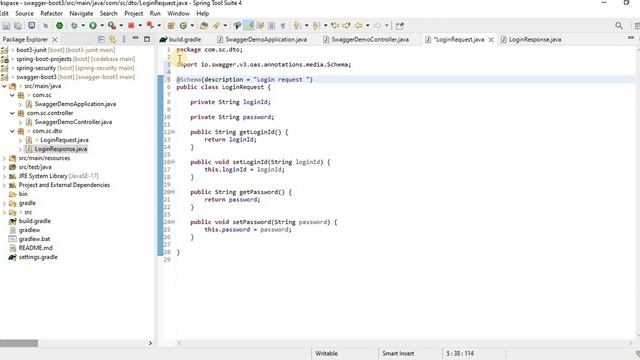Select gradlew.bat file in the tree
Viewport: 640px width, 360px height.
point(34,239)
